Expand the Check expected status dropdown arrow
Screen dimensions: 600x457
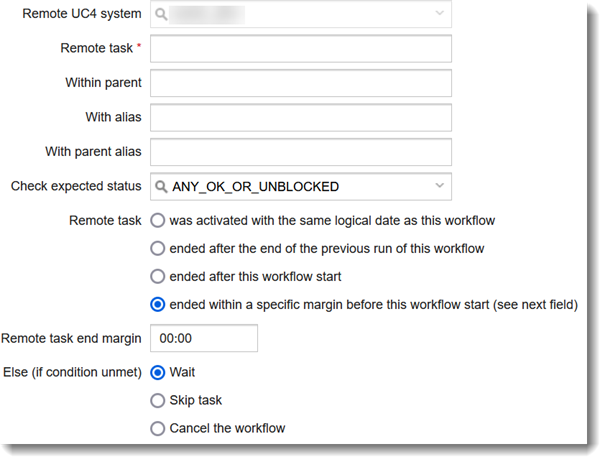click(x=439, y=186)
